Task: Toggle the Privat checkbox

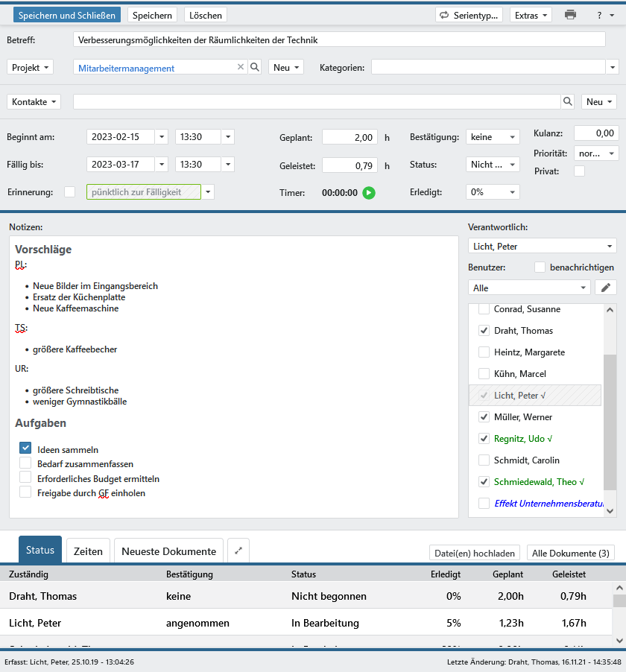Action: (579, 171)
